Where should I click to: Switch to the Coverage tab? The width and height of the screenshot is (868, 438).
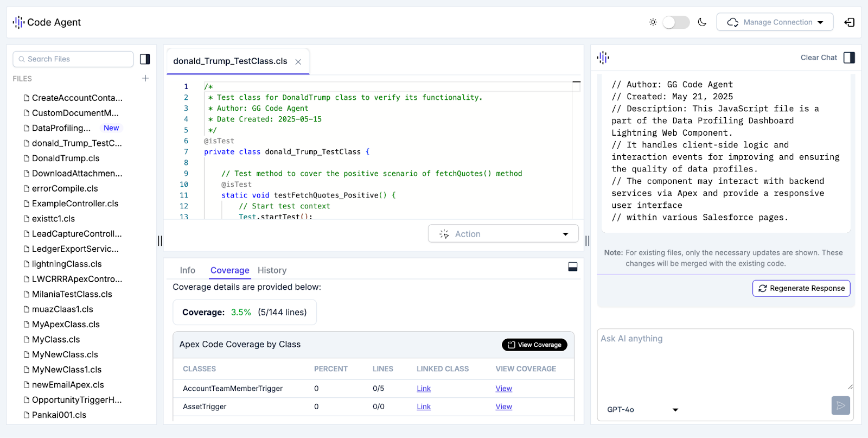(x=230, y=270)
